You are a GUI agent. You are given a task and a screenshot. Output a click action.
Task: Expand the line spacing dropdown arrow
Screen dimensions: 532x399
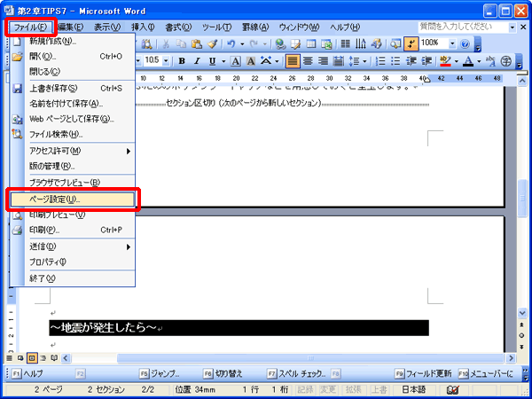tap(365, 61)
